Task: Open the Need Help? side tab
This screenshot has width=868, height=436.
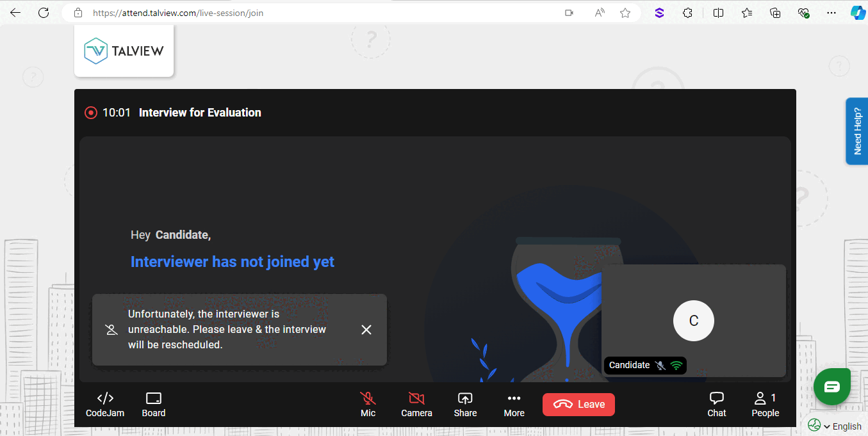Action: (857, 131)
